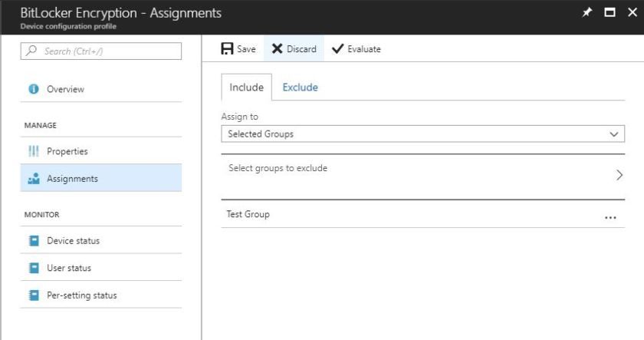Maximize the Assignments blade
Image resolution: width=644 pixels, height=340 pixels.
pyautogui.click(x=610, y=12)
